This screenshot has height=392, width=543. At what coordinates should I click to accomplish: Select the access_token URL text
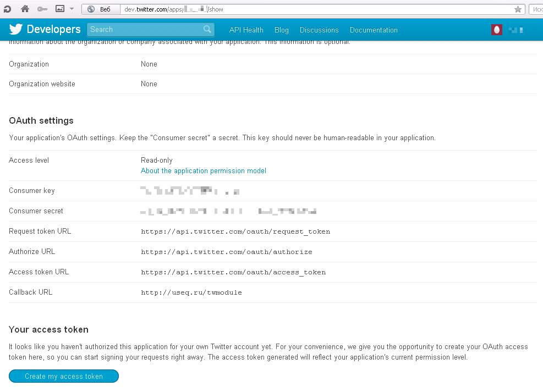click(x=233, y=272)
